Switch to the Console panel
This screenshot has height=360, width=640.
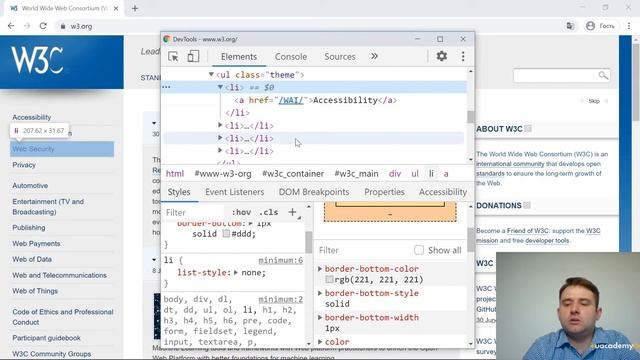click(291, 57)
